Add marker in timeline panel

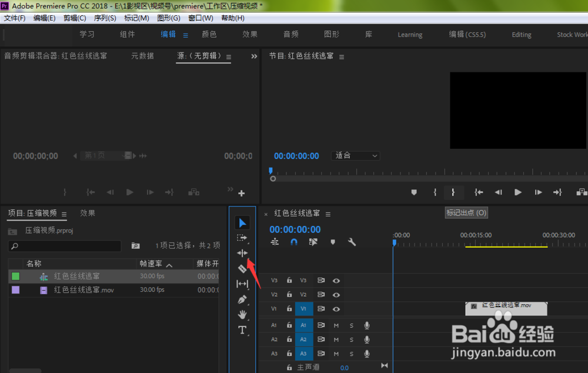pyautogui.click(x=333, y=242)
